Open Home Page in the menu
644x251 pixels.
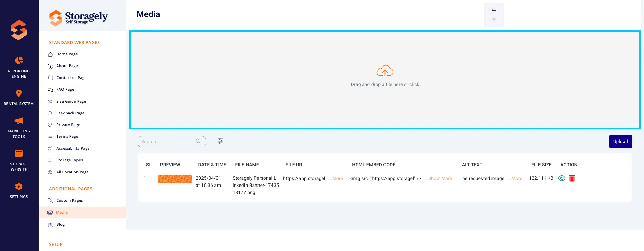67,54
